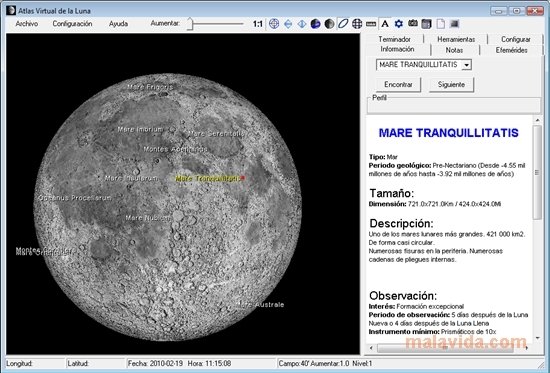Screen dimensions: 550x373
Task: Click the Mare Imbrium label on moon
Action: (140, 129)
